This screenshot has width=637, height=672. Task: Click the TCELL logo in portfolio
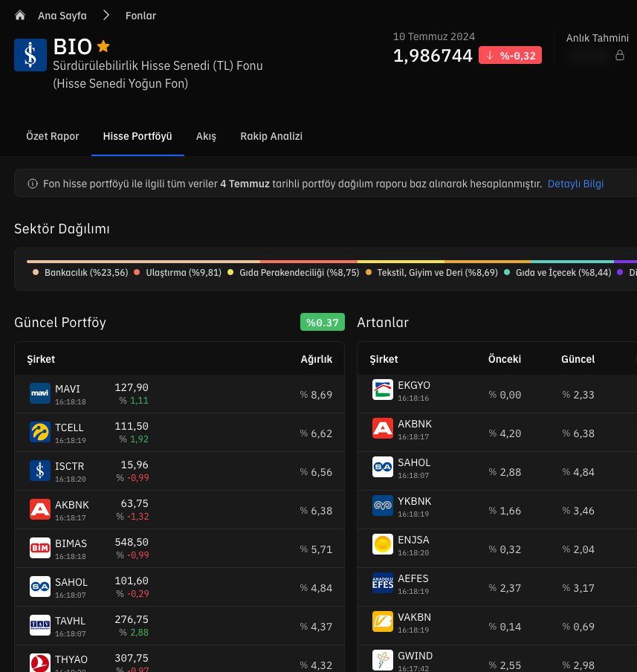(40, 432)
